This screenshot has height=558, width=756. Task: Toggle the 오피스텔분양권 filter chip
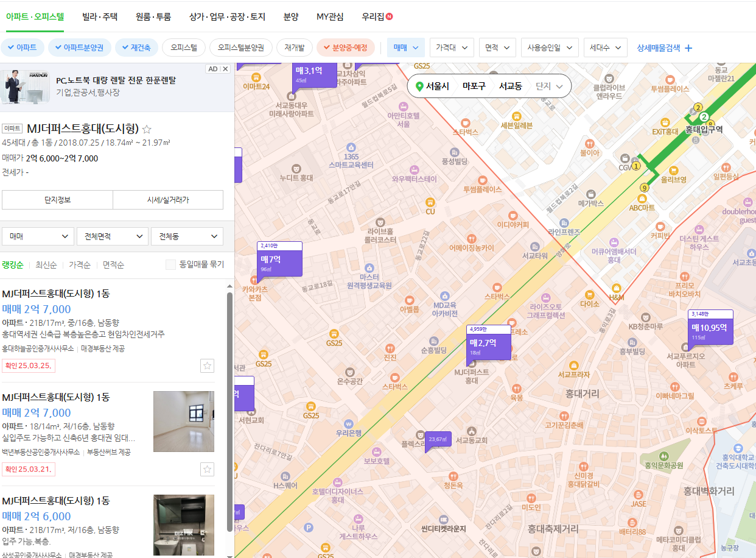click(x=241, y=47)
